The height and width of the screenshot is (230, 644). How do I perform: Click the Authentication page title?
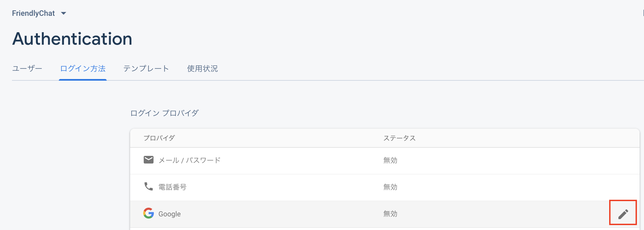point(72,39)
